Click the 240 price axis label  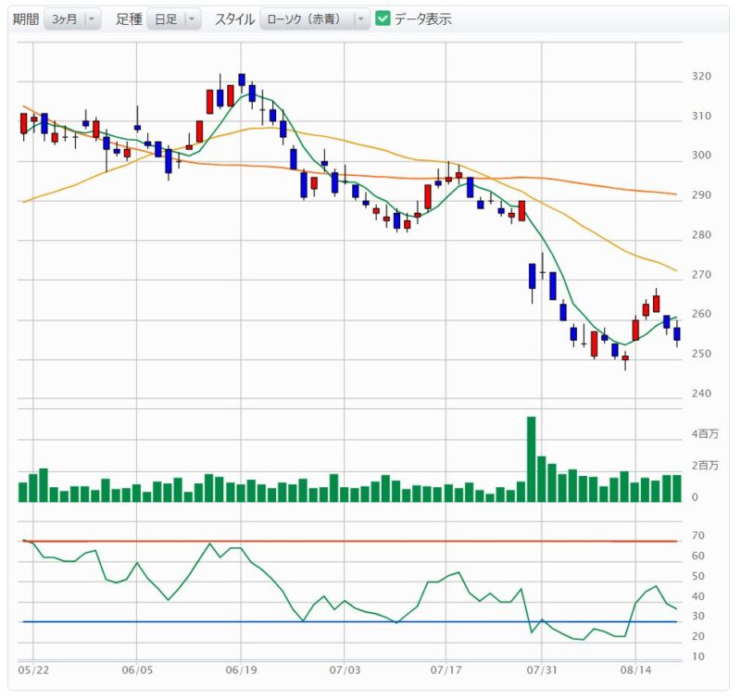pyautogui.click(x=701, y=393)
